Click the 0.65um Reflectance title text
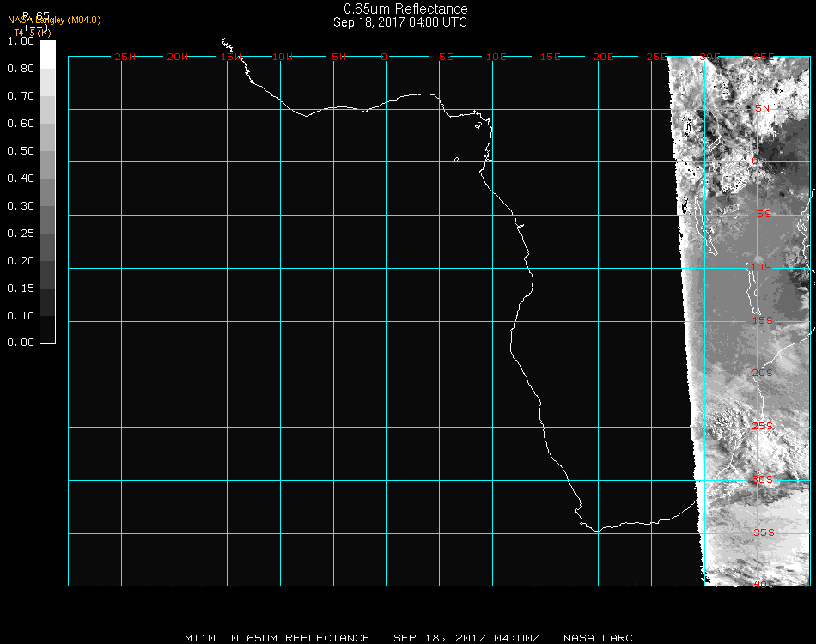The width and height of the screenshot is (816, 644). click(400, 9)
